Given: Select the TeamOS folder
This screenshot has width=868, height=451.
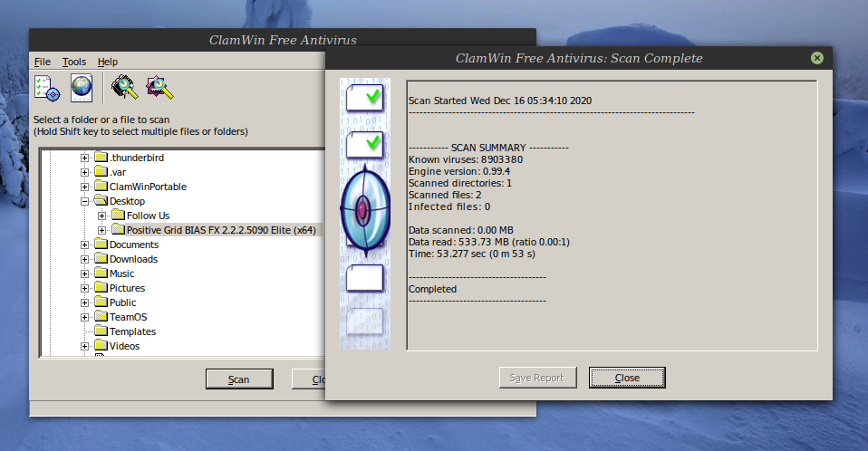Looking at the screenshot, I should 128,317.
